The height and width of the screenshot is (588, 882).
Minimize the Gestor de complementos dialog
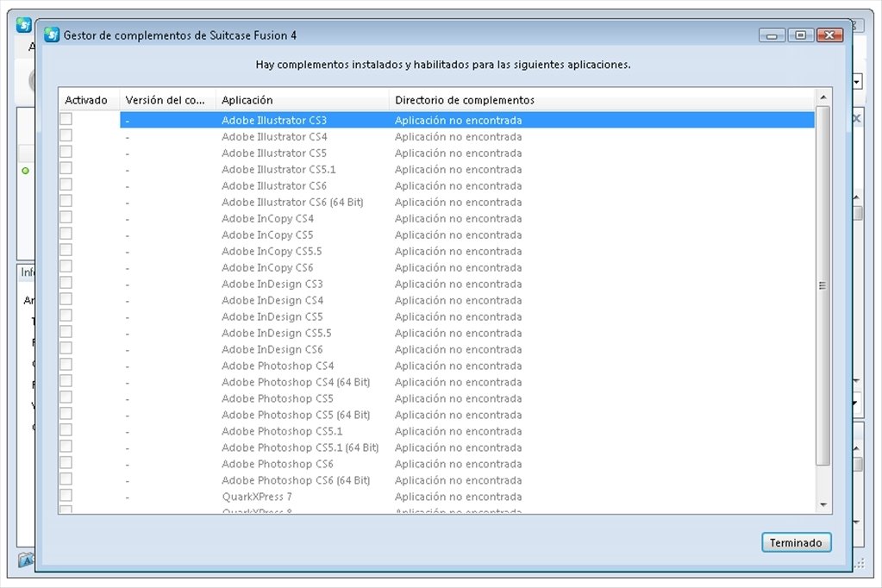click(772, 35)
